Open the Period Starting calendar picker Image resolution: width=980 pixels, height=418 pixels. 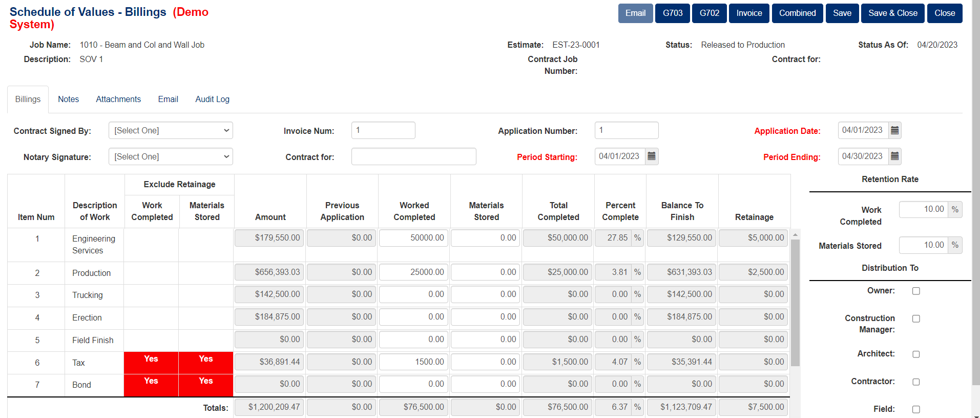pyautogui.click(x=652, y=156)
